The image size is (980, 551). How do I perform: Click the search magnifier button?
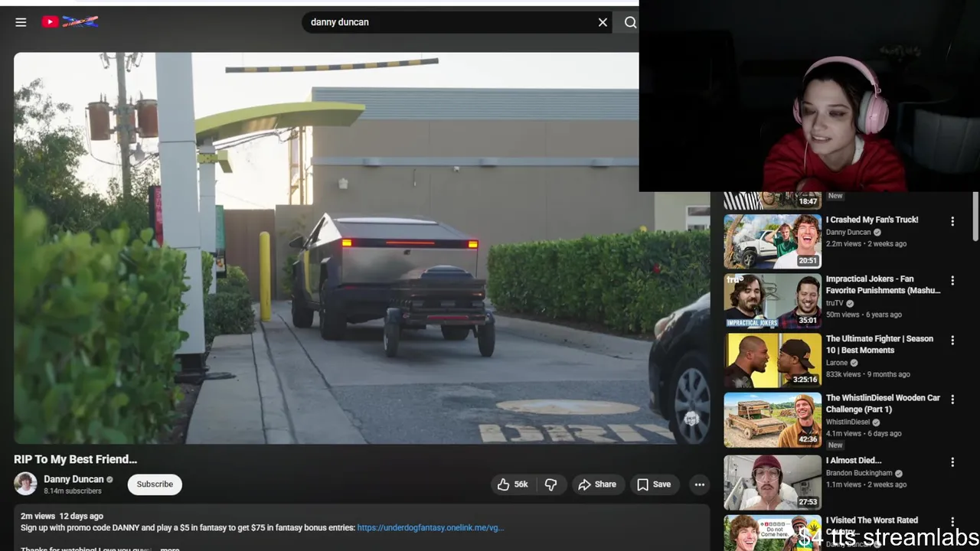629,22
